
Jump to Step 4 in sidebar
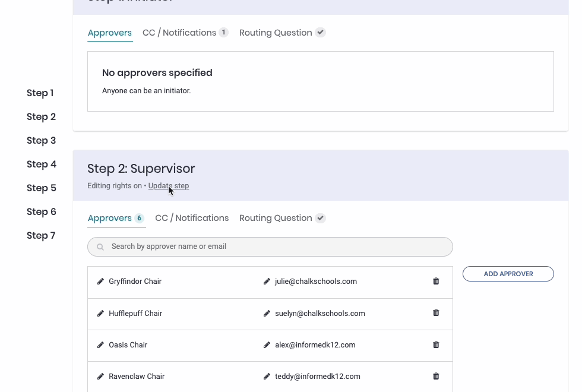[42, 164]
